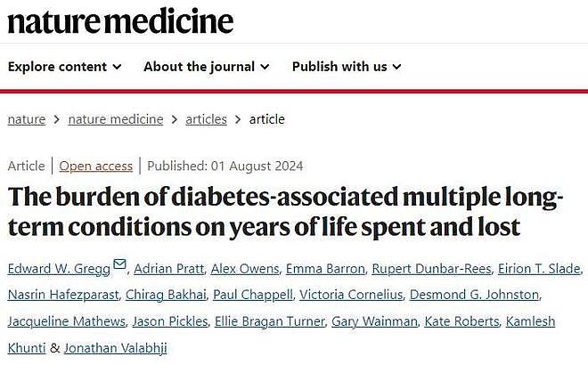The width and height of the screenshot is (588, 365).
Task: Click author Ellie Bragan Turner
Action: pos(269,321)
